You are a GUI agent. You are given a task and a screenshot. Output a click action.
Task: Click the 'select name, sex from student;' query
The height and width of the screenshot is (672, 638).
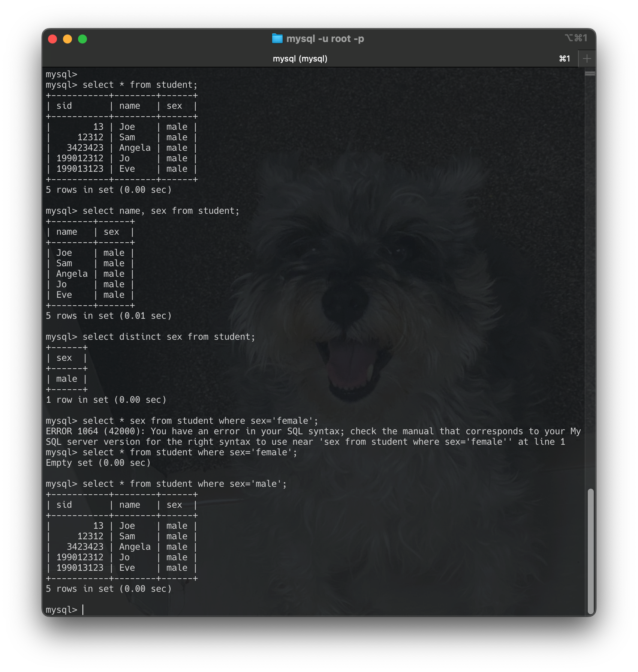pos(142,210)
